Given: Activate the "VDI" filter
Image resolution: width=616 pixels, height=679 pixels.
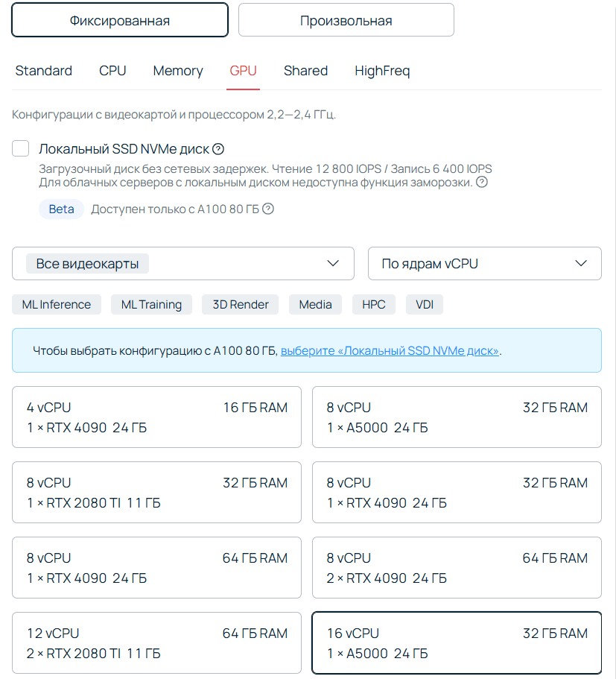Looking at the screenshot, I should (x=424, y=304).
